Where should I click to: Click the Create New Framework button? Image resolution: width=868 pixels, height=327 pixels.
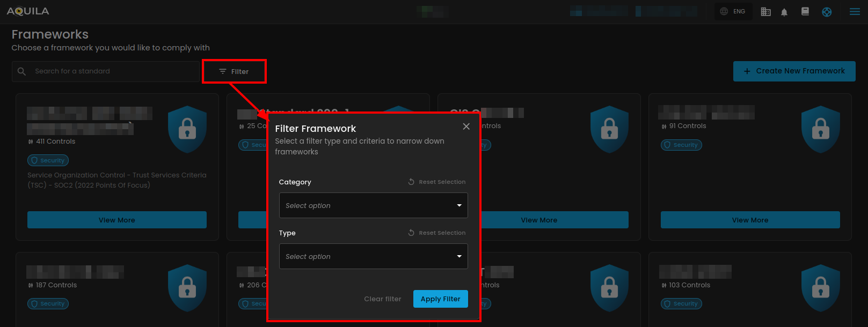[794, 71]
